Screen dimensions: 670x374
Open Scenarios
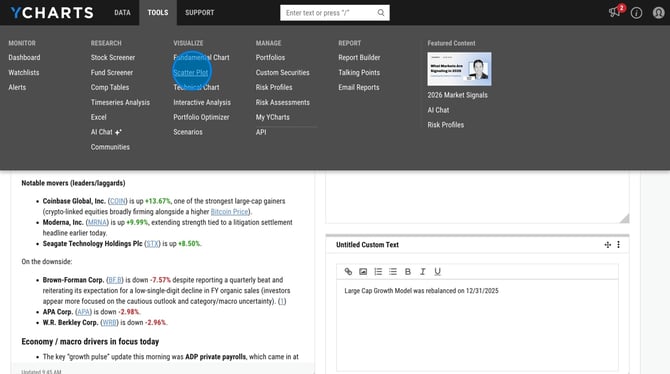coord(188,132)
